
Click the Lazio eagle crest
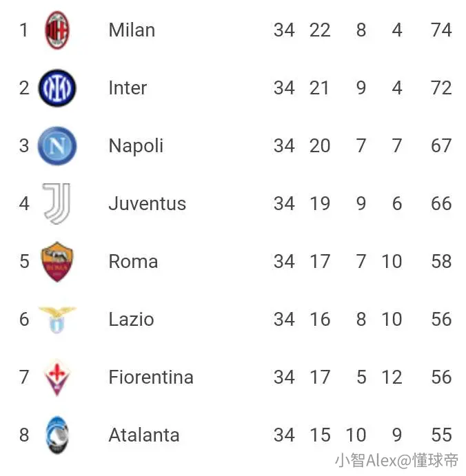(57, 320)
